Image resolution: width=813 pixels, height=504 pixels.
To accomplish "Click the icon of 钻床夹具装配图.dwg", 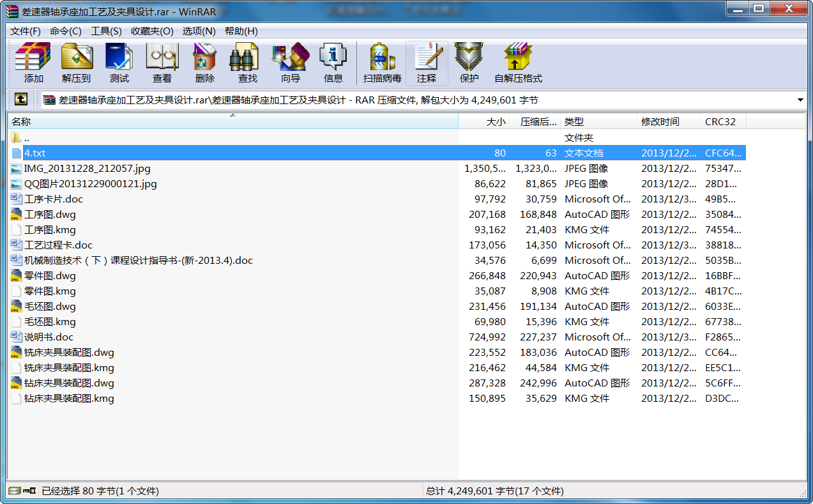I will [17, 383].
